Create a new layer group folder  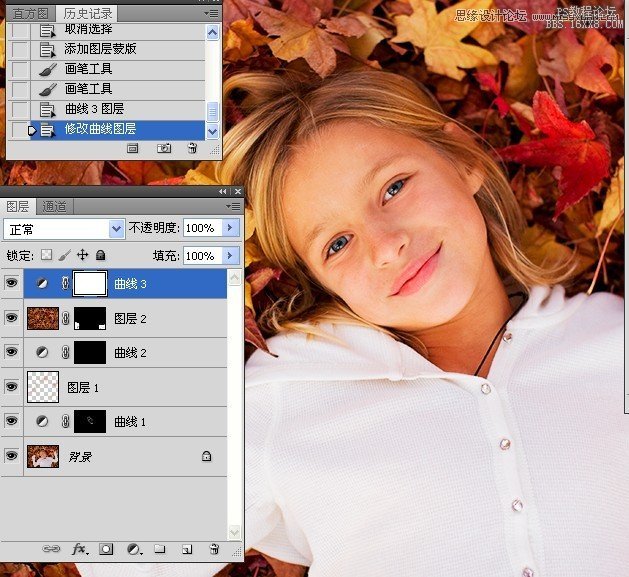160,549
